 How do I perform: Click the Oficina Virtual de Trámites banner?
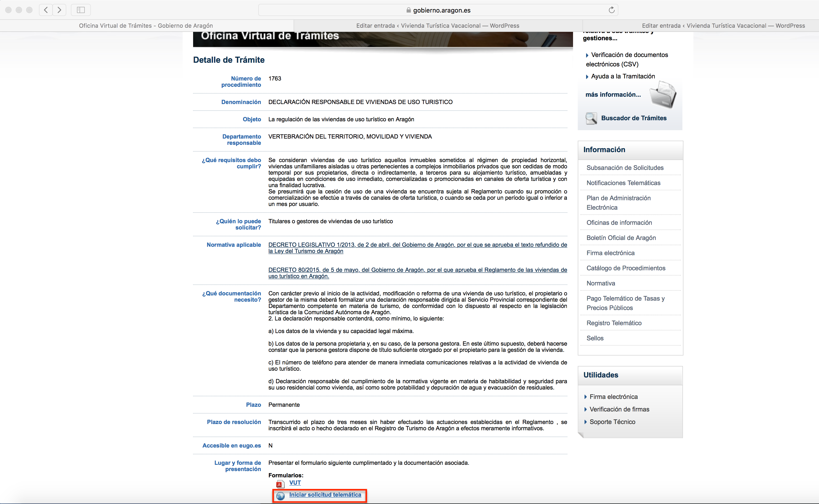tap(383, 39)
